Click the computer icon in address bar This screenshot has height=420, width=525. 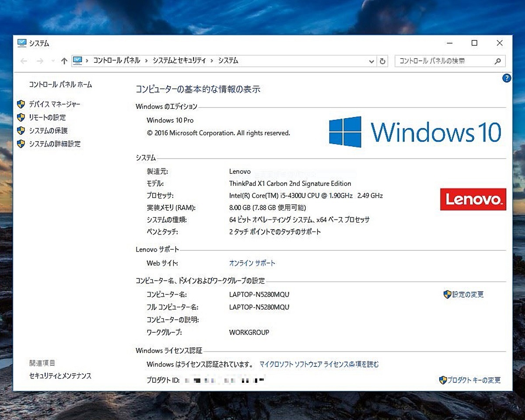pyautogui.click(x=77, y=61)
